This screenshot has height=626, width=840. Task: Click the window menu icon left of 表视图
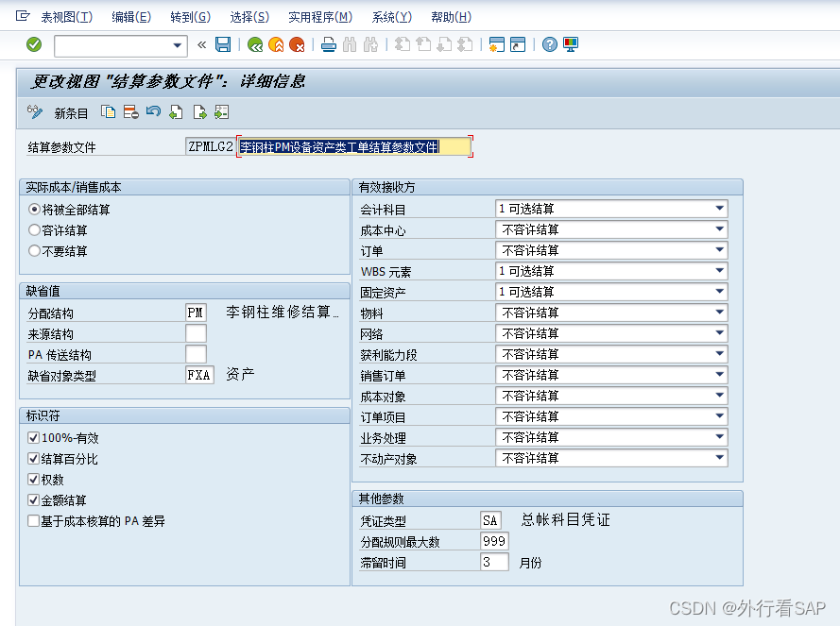point(23,16)
